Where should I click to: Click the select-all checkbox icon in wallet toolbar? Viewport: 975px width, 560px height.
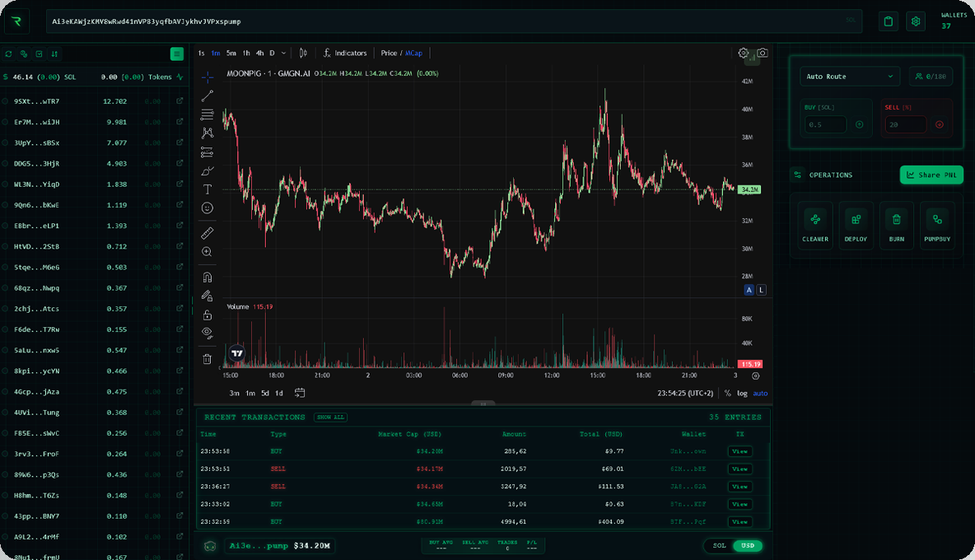click(40, 54)
